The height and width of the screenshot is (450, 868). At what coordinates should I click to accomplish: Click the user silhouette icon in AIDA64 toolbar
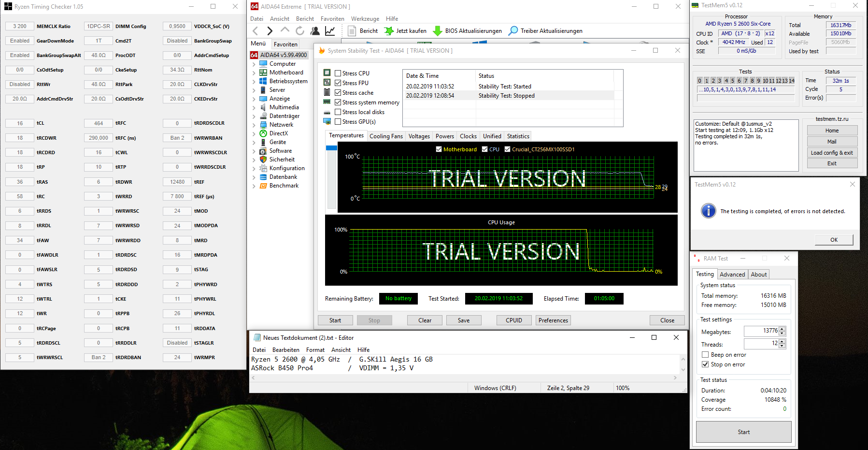click(x=315, y=31)
